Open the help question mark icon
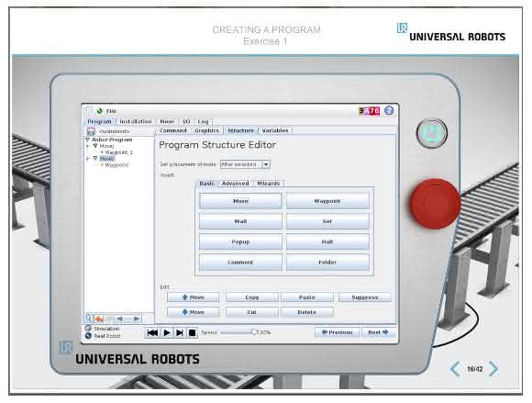Image resolution: width=532 pixels, height=403 pixels. tap(389, 111)
